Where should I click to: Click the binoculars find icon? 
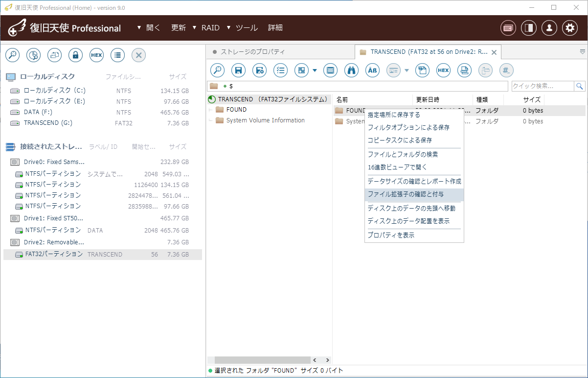(351, 71)
